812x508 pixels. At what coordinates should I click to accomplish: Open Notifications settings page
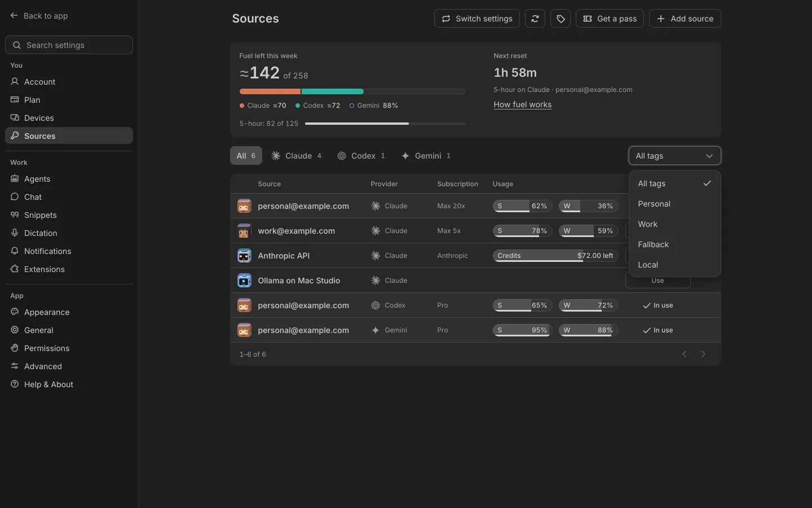tap(69, 251)
